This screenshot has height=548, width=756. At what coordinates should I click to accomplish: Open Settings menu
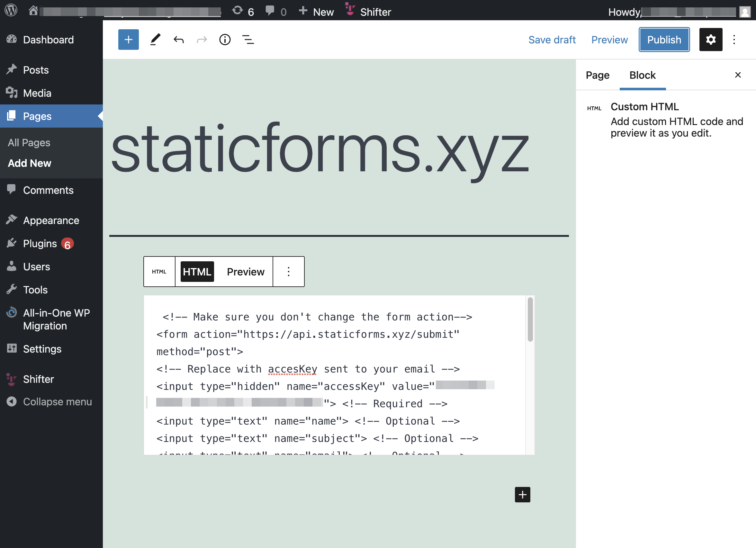pos(51,349)
